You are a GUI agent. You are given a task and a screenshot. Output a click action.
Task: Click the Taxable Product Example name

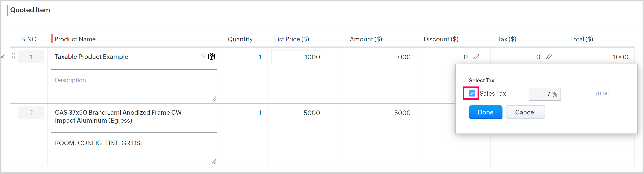pyautogui.click(x=91, y=57)
